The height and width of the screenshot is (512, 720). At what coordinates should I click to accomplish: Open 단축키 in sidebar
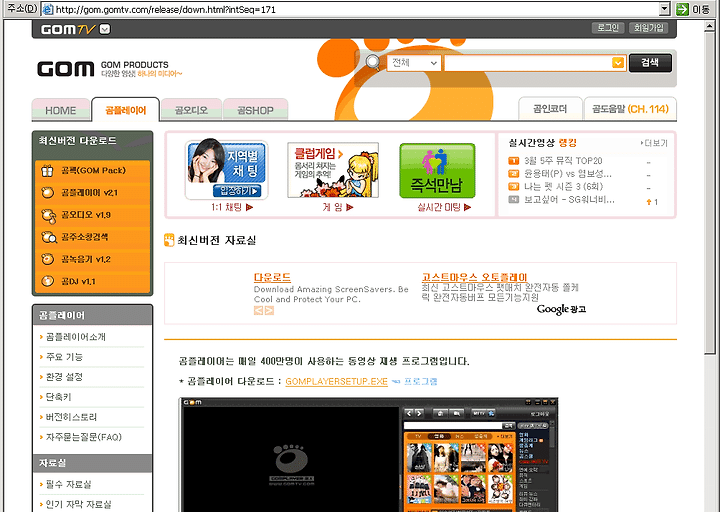pos(58,397)
